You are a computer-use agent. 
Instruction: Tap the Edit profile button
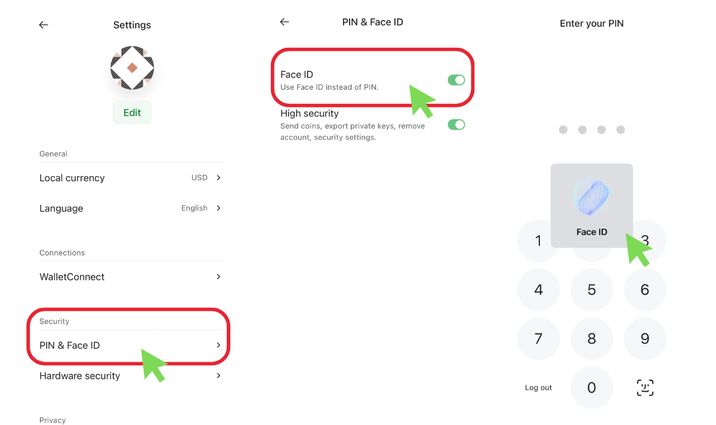[132, 112]
